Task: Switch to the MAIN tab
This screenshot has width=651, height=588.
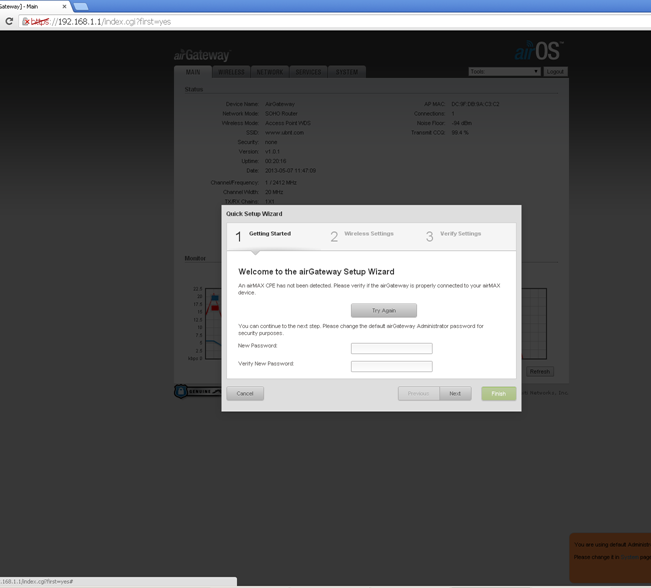Action: tap(193, 72)
